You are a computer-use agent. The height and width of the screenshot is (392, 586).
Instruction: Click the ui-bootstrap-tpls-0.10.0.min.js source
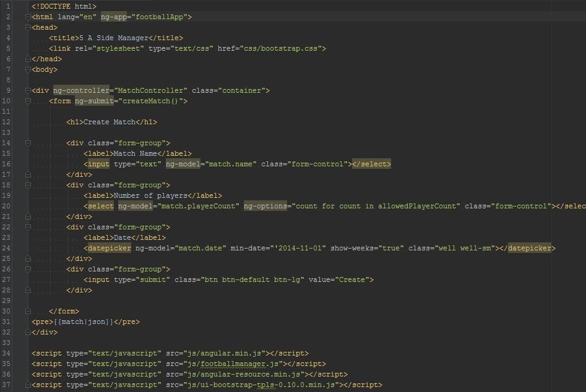pos(261,385)
